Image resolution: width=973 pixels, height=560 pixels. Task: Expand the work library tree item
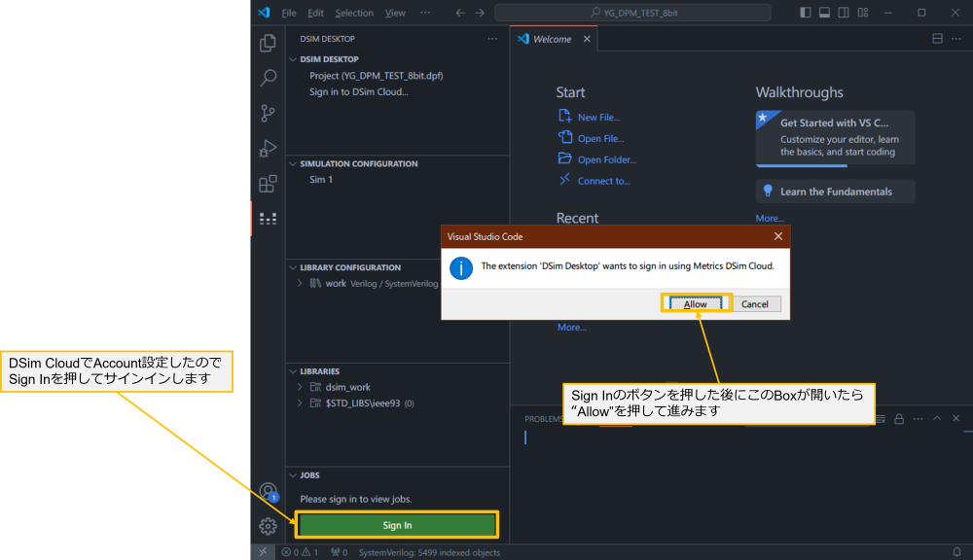[300, 284]
